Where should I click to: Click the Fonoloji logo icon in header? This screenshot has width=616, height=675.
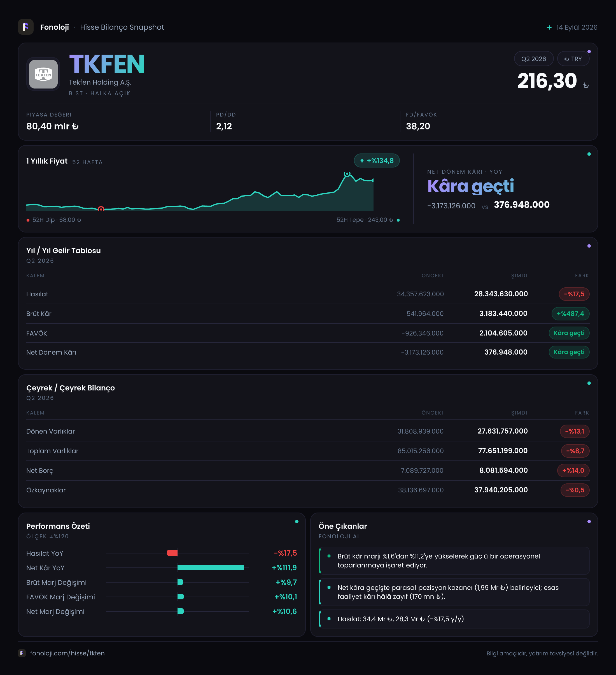pos(26,27)
